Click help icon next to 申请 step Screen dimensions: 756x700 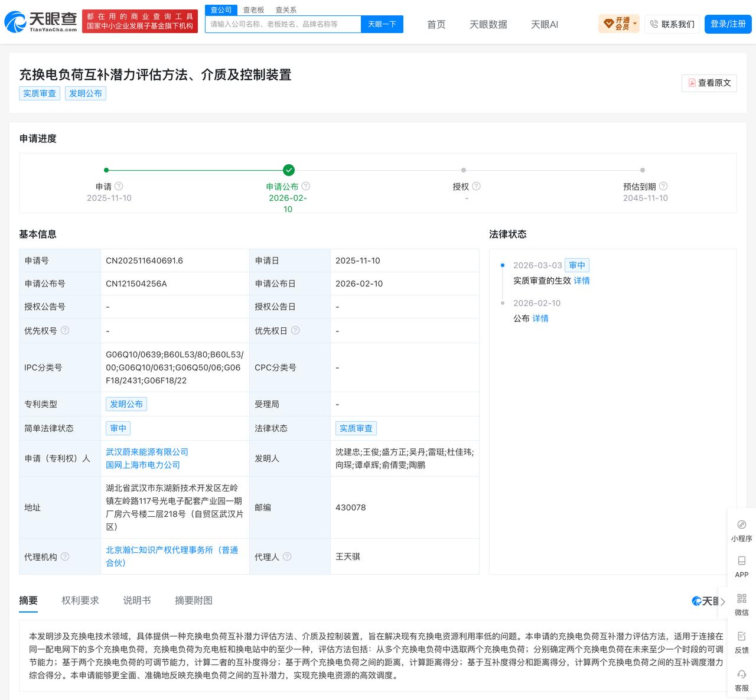(119, 186)
